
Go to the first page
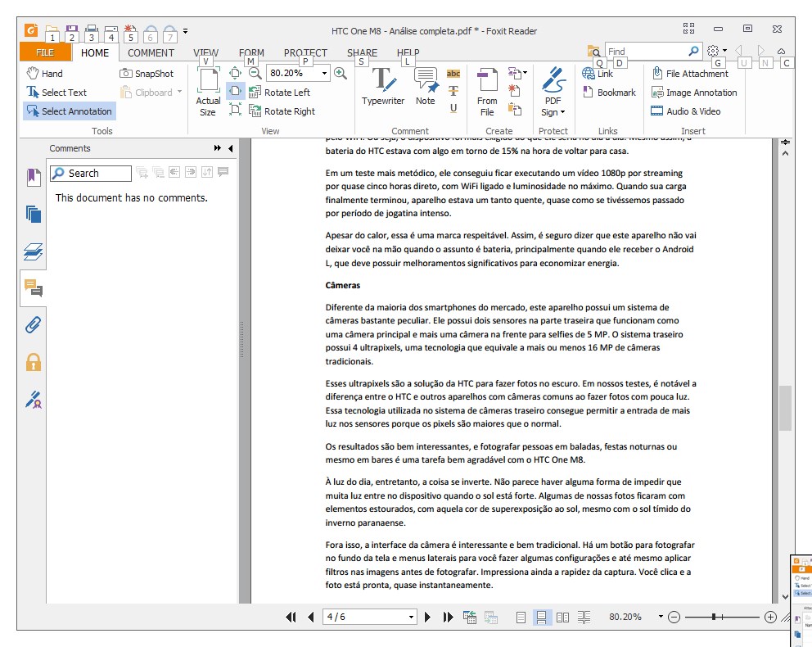[x=291, y=617]
